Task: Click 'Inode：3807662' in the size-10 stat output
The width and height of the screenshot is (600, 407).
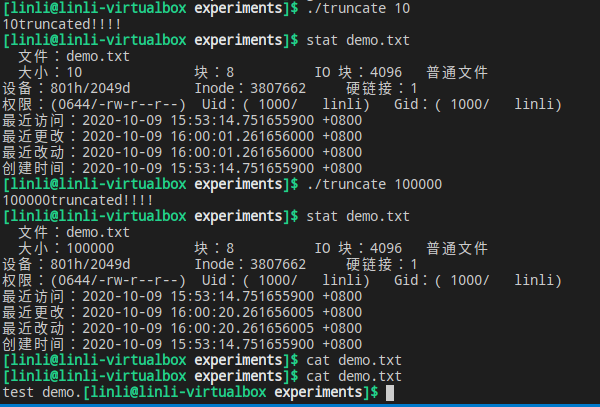Action: [250, 88]
